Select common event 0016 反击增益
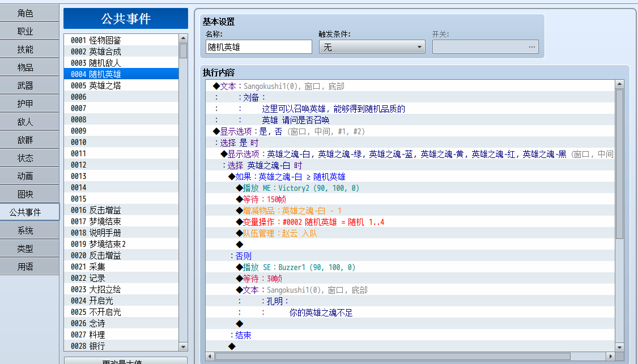 pos(121,210)
